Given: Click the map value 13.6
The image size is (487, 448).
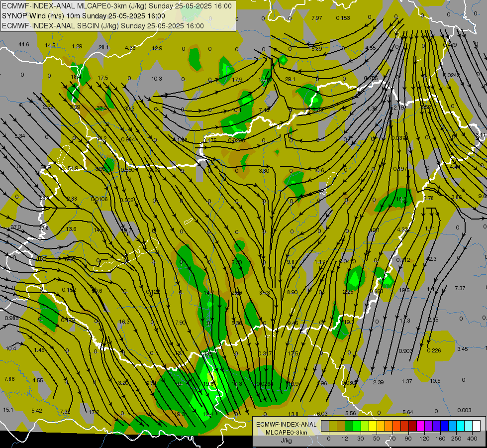Looking at the screenshot, I should coord(71,229).
